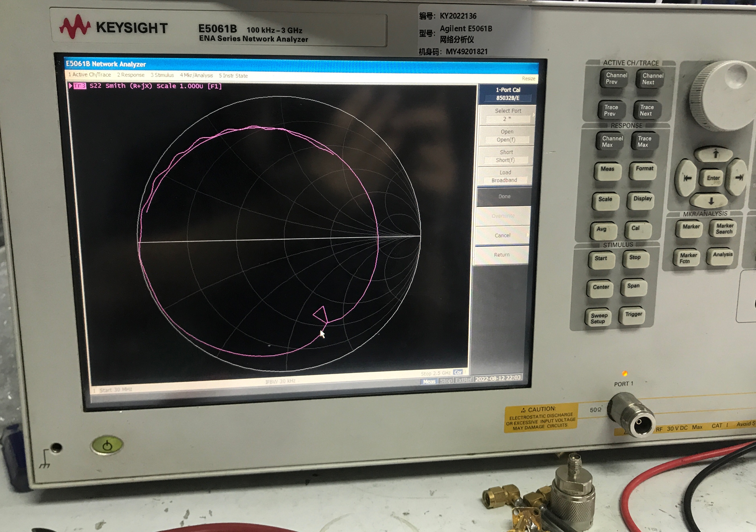756x532 pixels.
Task: Expand the Select Port softkey
Action: (x=508, y=115)
